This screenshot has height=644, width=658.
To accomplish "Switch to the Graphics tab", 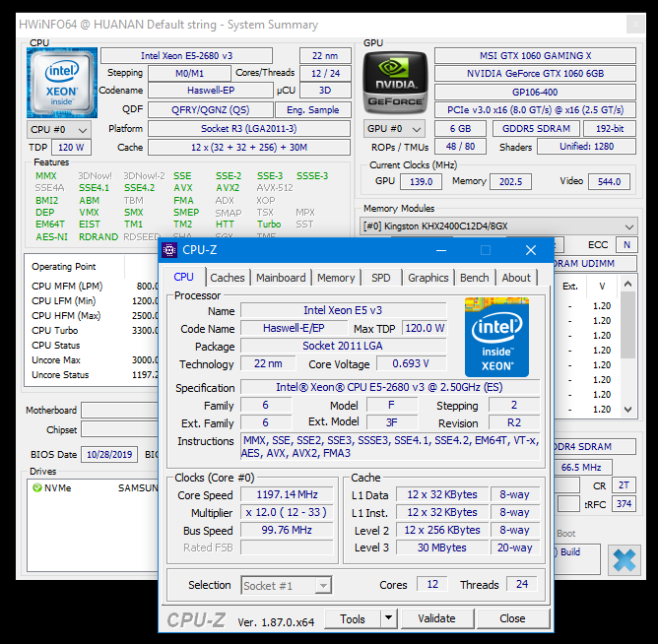I will [x=428, y=278].
